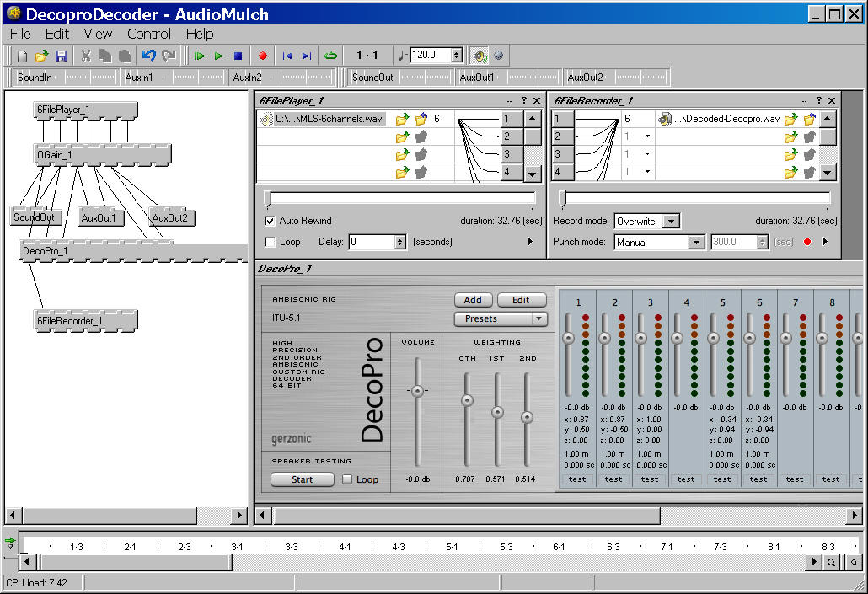Click the test button under speaker 4
The image size is (868, 594).
[686, 479]
